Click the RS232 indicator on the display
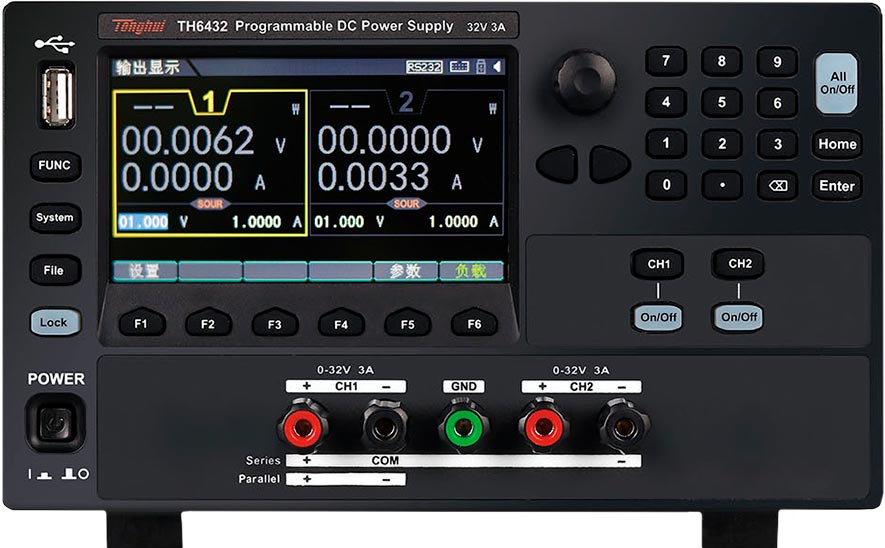The height and width of the screenshot is (548, 885). [424, 67]
